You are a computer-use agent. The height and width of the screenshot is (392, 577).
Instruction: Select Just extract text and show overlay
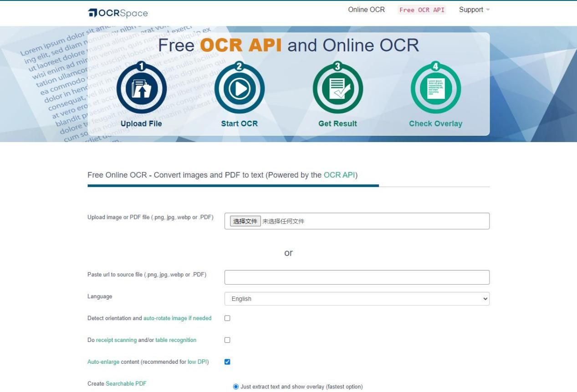236,387
